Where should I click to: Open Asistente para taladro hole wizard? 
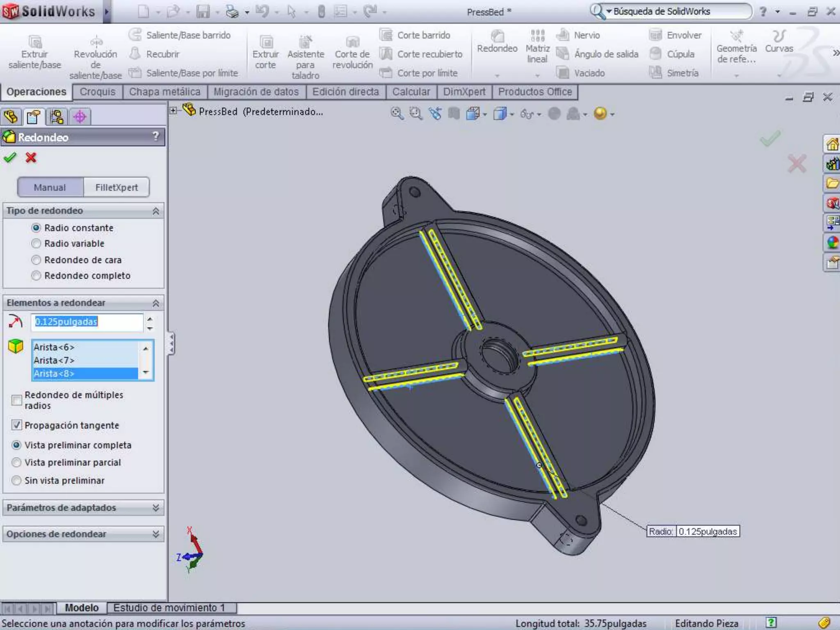coord(305,42)
